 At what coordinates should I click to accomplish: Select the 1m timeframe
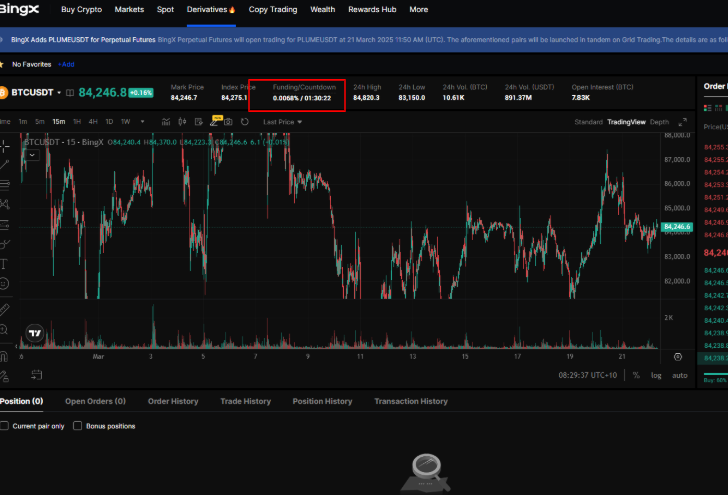(23, 122)
